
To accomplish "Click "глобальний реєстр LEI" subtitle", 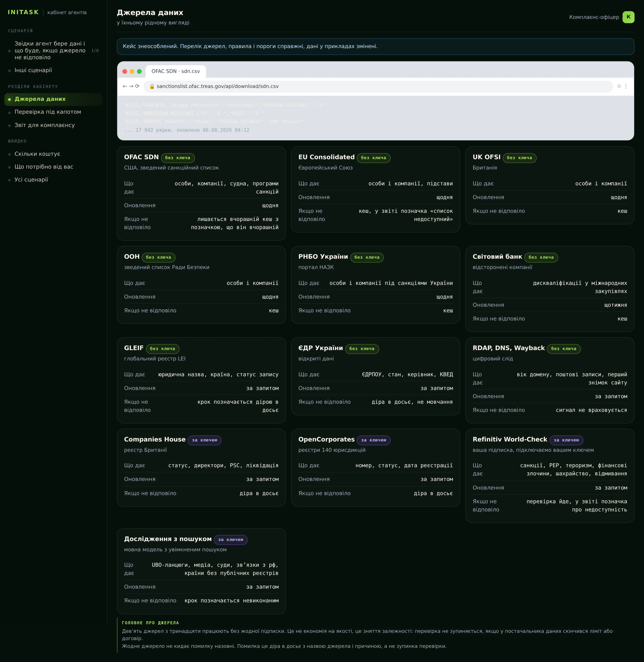I will tap(155, 358).
